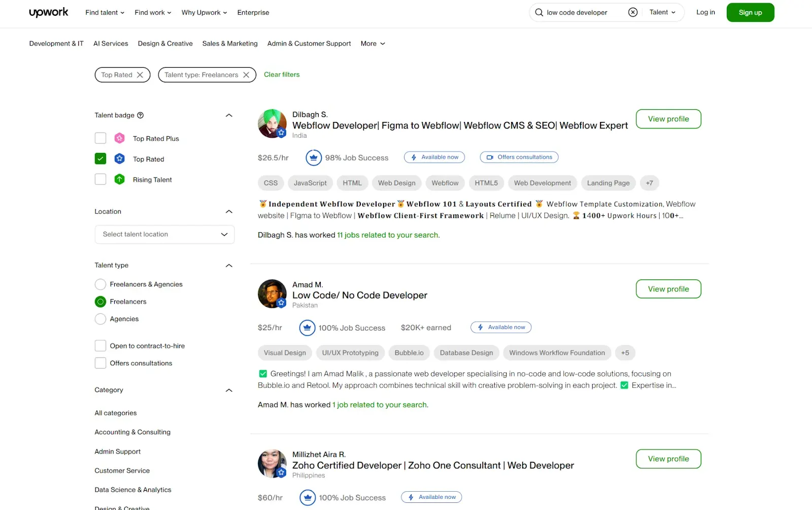View Amad M.'s profile
Viewport: 812px width, 510px height.
[668, 289]
